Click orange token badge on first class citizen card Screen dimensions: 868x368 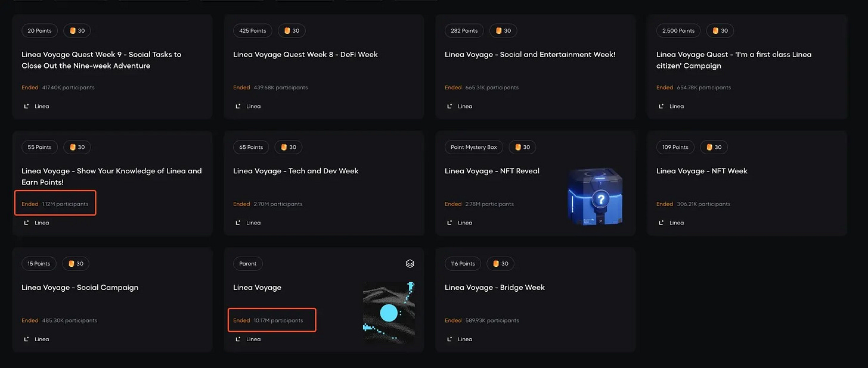pos(720,30)
